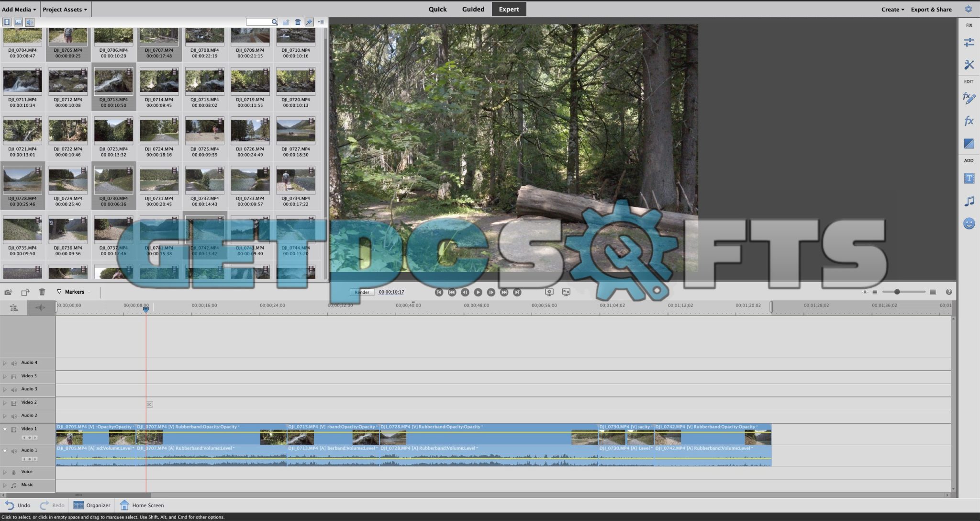Click the Render button

tap(362, 292)
